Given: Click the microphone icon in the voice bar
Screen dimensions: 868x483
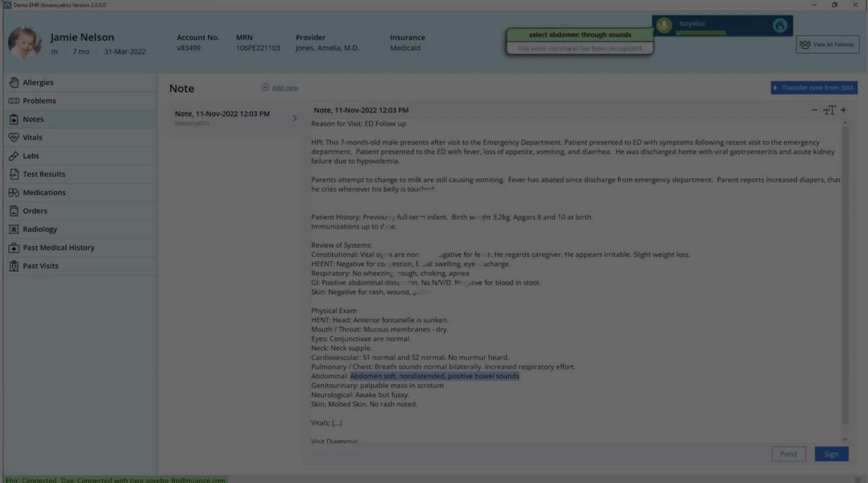Looking at the screenshot, I should (664, 26).
